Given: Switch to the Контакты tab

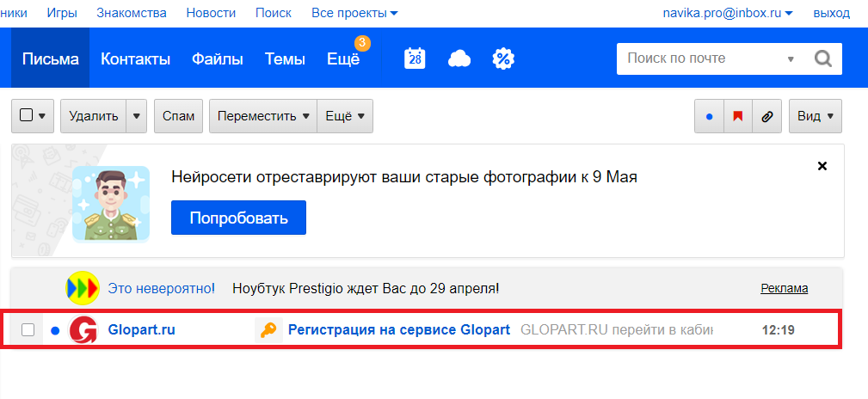Looking at the screenshot, I should click(x=135, y=58).
